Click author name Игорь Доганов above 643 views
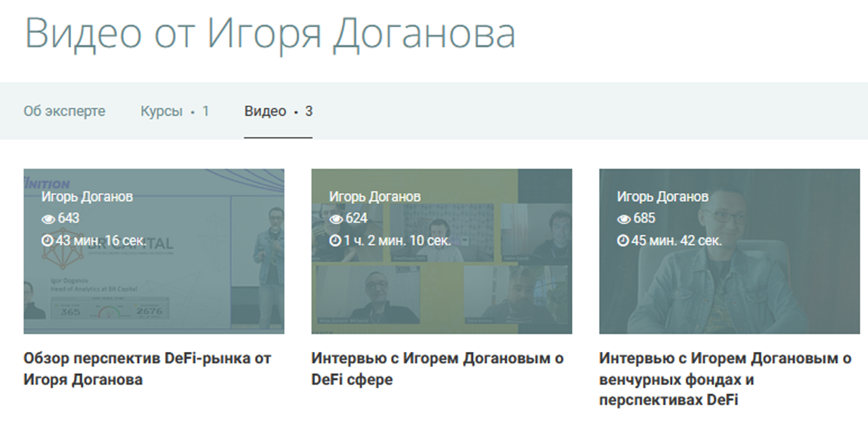Viewport: 868px width, 423px height. 87,197
